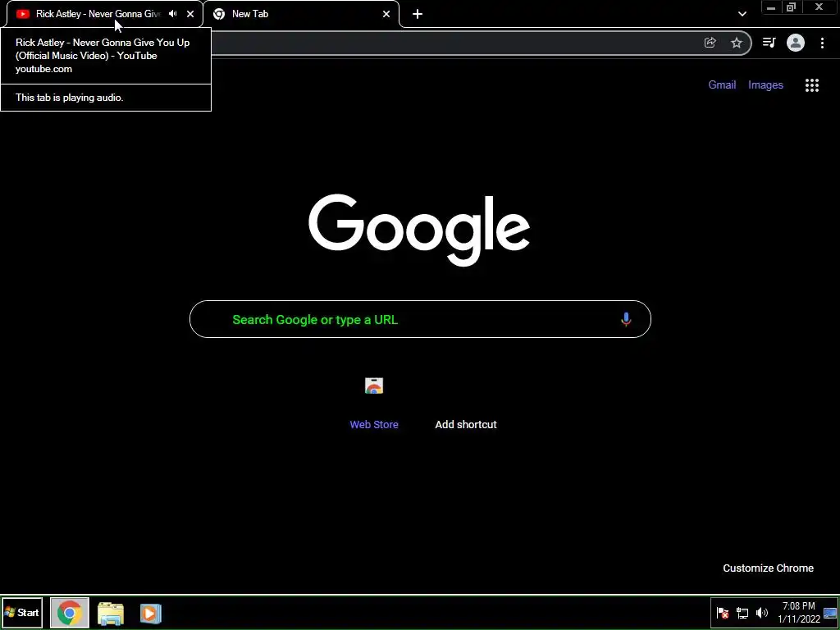Open the Windows Start menu
The image size is (840, 630).
pos(22,612)
